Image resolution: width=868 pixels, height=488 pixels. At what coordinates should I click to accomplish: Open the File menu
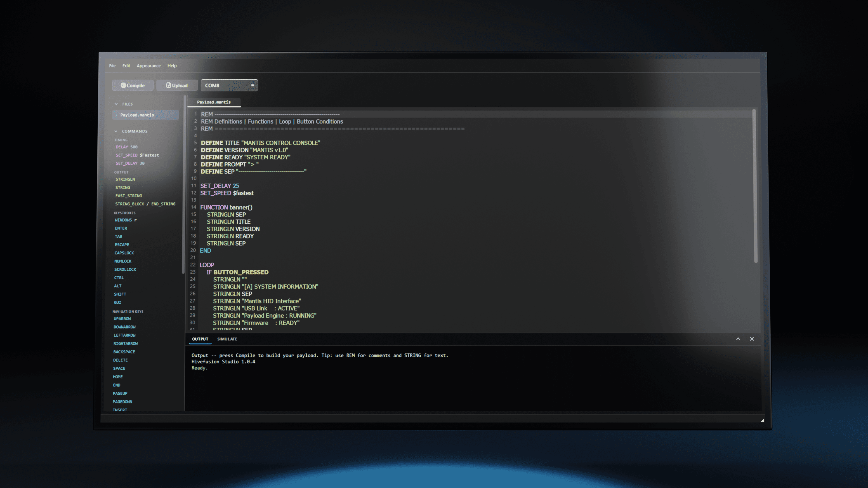pos(112,66)
